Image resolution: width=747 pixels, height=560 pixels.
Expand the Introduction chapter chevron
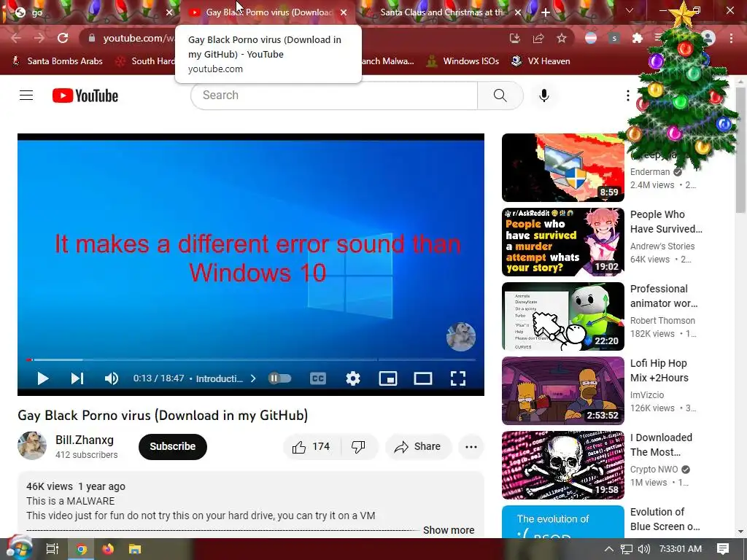pyautogui.click(x=253, y=378)
